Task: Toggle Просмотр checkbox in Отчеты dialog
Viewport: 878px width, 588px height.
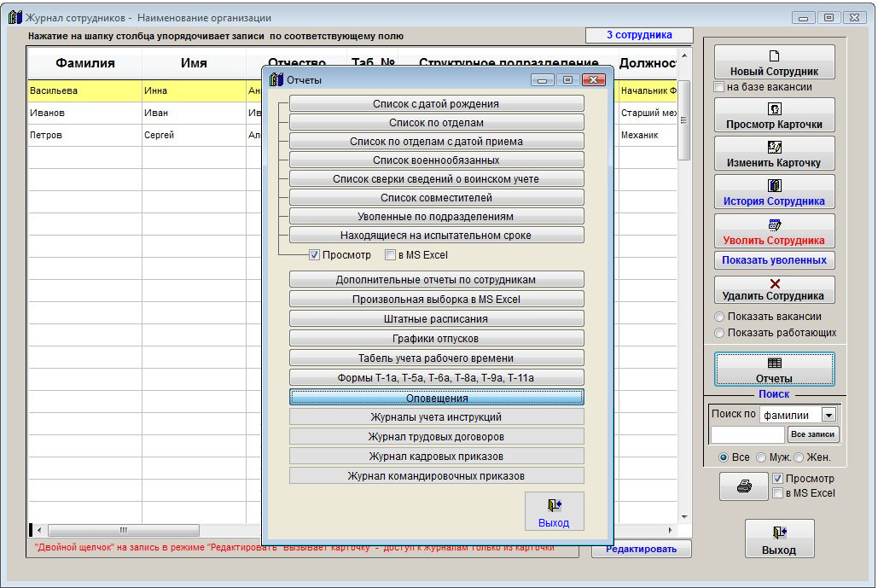Action: (x=315, y=254)
